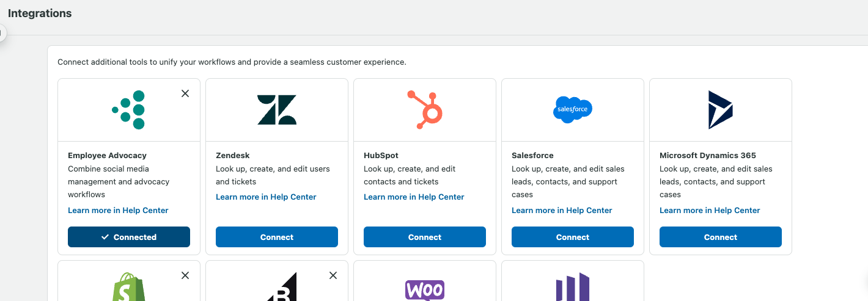The height and width of the screenshot is (301, 868).
Task: Connect Microsoft Dynamics 365
Action: point(721,237)
